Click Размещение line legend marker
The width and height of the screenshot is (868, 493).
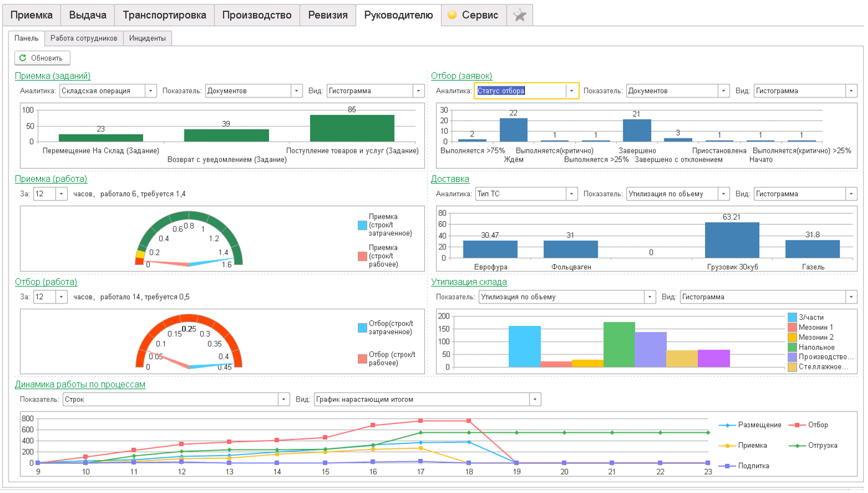click(727, 425)
